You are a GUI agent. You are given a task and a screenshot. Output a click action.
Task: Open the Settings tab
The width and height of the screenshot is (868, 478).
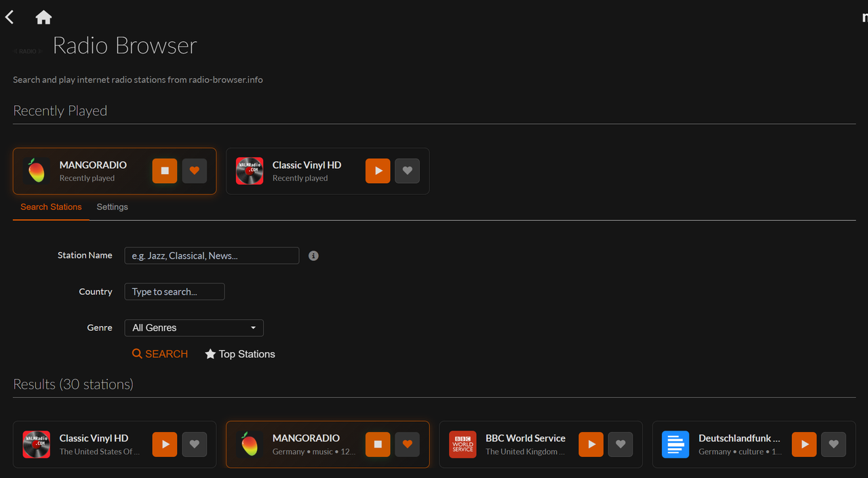[x=112, y=207]
